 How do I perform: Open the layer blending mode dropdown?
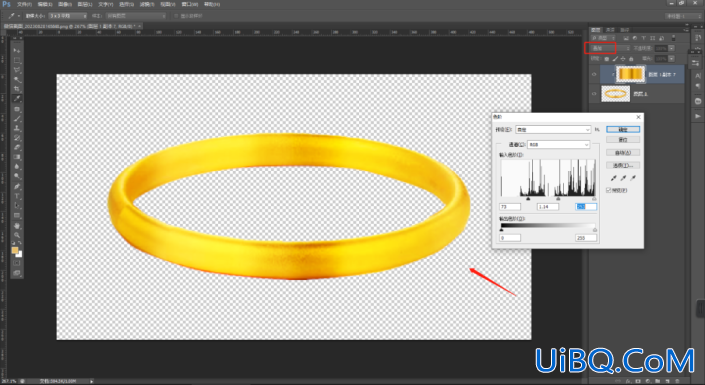point(610,48)
